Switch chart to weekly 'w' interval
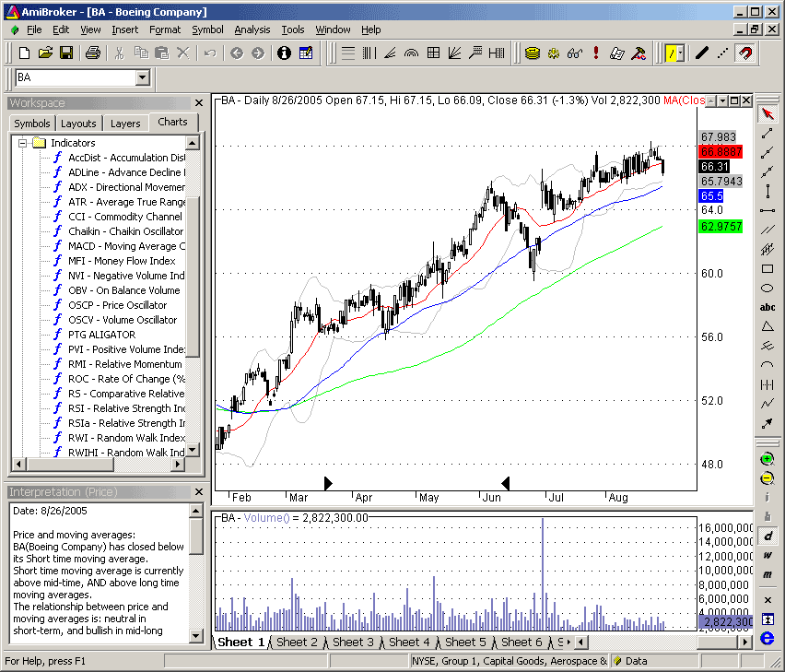The width and height of the screenshot is (785, 672). pos(767,555)
